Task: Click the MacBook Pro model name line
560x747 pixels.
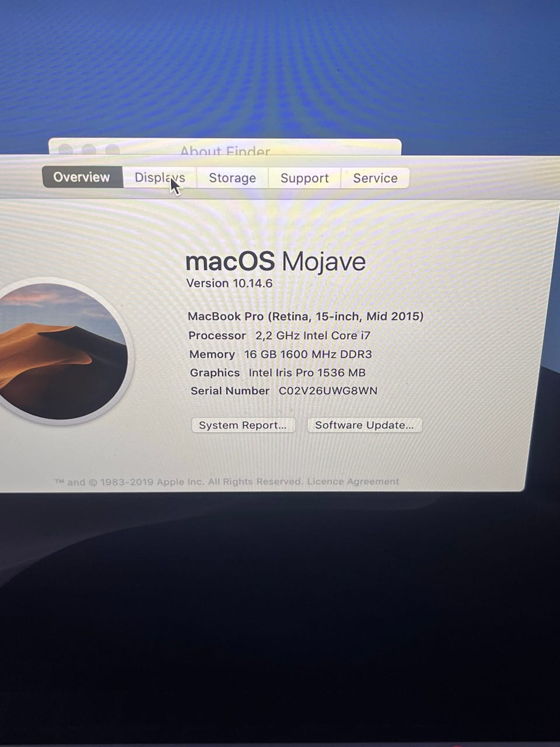Action: coord(306,316)
